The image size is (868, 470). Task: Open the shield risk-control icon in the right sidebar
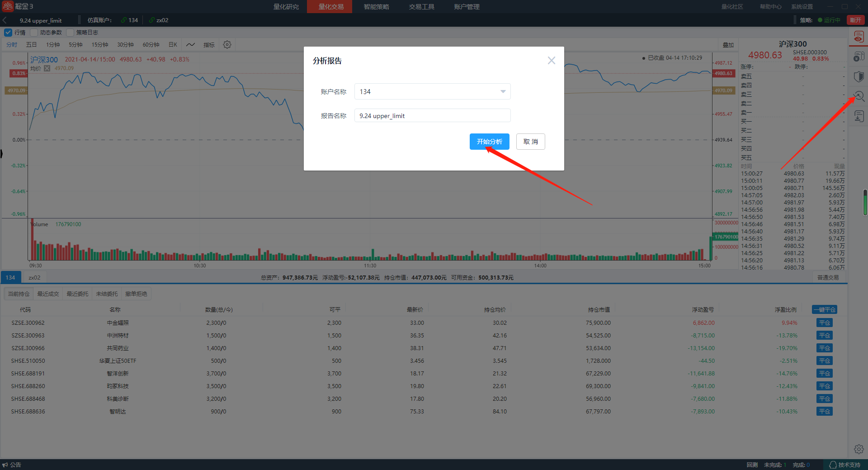[x=859, y=76]
